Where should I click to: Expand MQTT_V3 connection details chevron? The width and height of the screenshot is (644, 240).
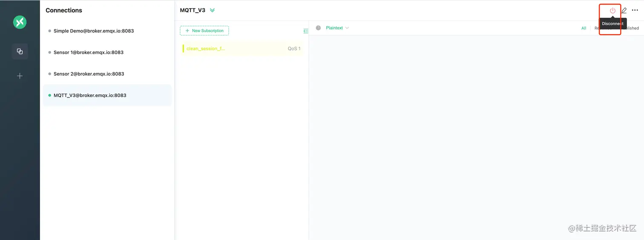click(212, 10)
